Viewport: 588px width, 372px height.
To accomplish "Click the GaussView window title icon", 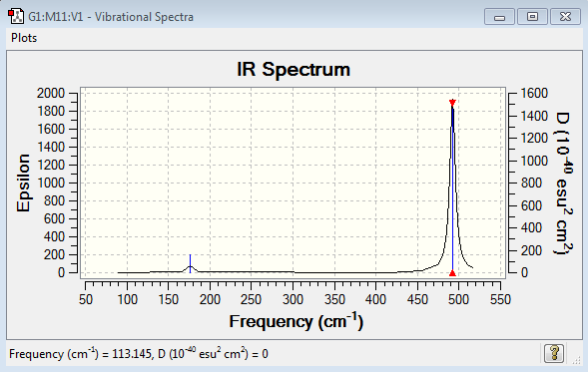I will tap(16, 17).
